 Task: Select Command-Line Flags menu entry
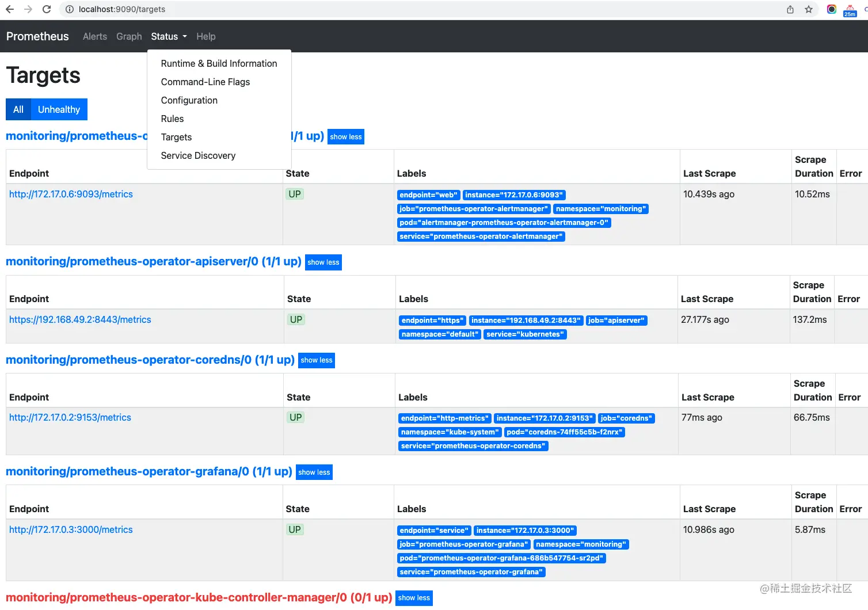[x=219, y=82]
